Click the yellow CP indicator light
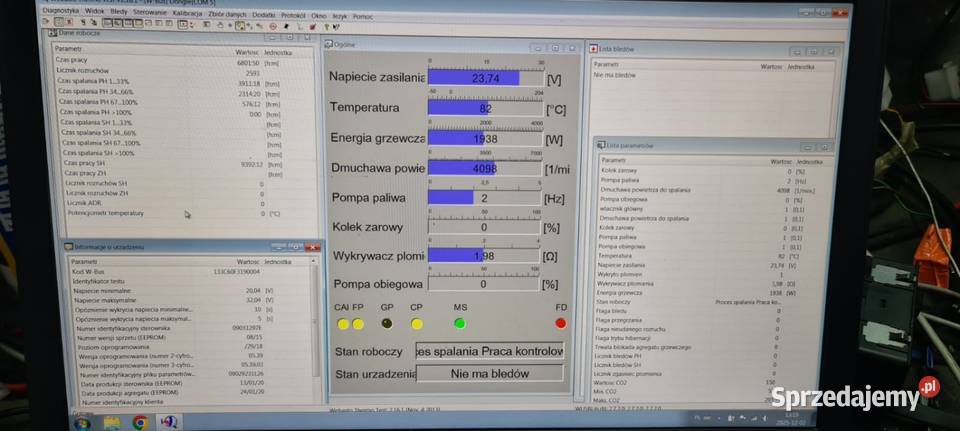This screenshot has width=960, height=431. pos(417,323)
